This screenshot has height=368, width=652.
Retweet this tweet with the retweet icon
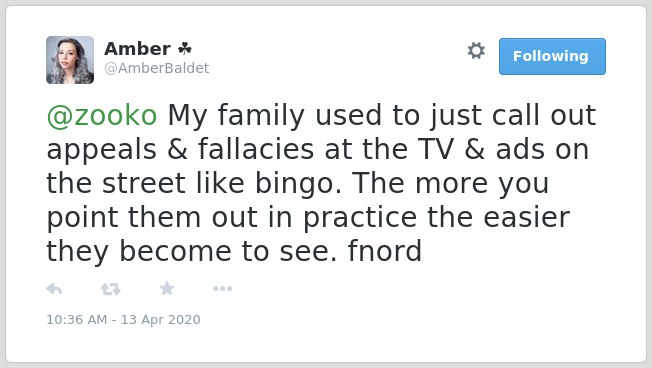(x=111, y=289)
